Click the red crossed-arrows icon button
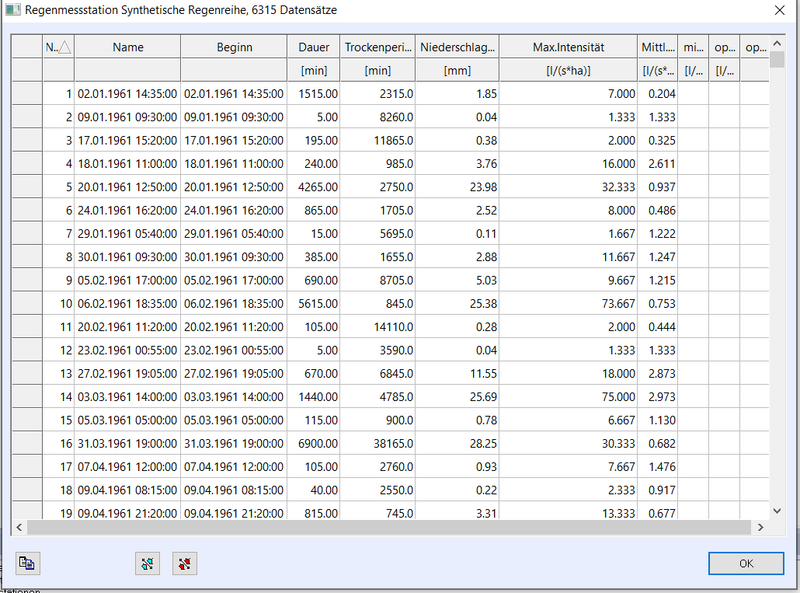This screenshot has width=800, height=593. tap(185, 563)
